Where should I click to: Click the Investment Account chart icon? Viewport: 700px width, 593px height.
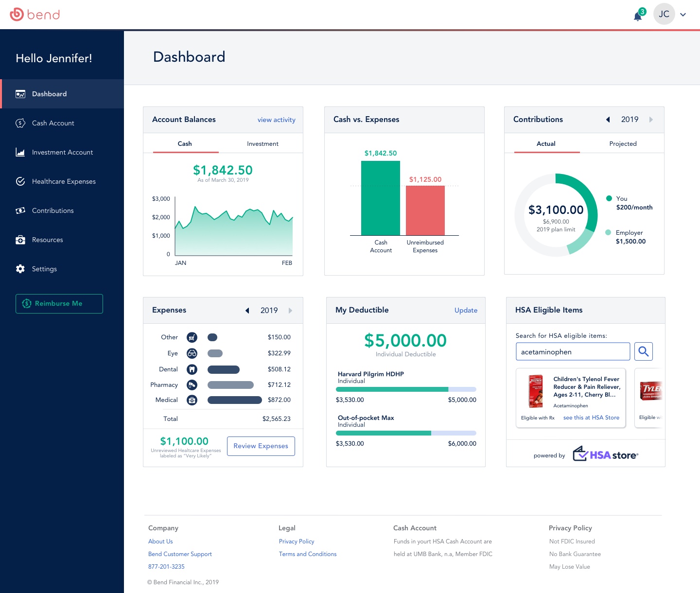pos(20,152)
